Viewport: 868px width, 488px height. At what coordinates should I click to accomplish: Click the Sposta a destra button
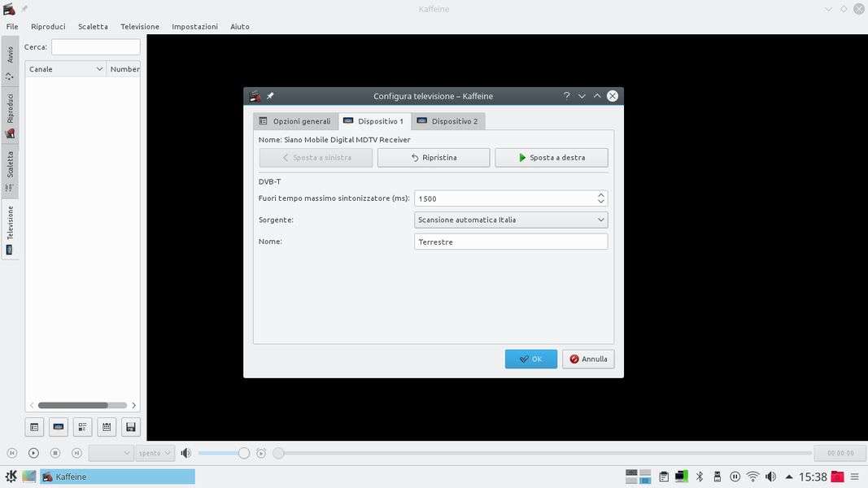(x=551, y=158)
